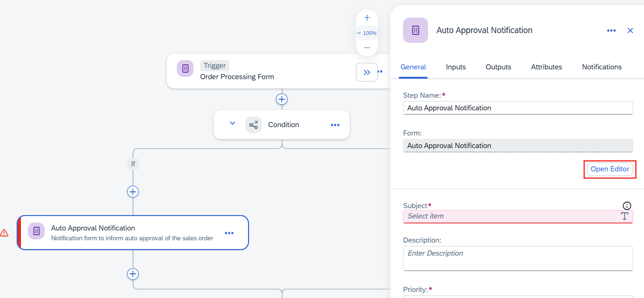Close the Auto Approval Notification panel

click(x=631, y=31)
